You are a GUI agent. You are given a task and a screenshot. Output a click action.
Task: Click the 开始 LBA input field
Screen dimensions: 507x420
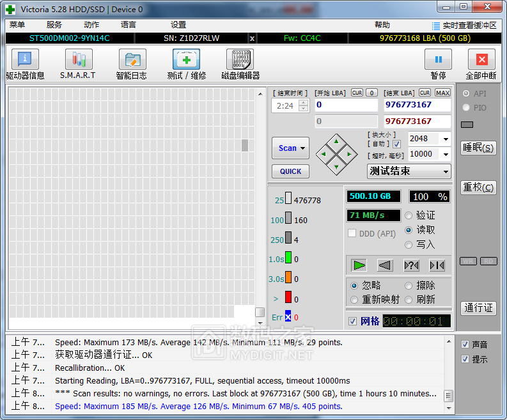tap(345, 105)
